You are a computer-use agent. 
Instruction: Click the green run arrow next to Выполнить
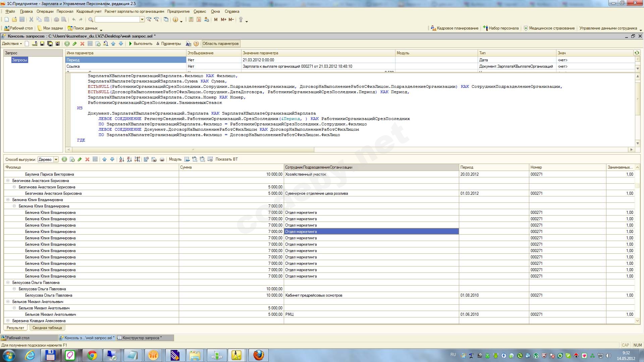coord(130,44)
